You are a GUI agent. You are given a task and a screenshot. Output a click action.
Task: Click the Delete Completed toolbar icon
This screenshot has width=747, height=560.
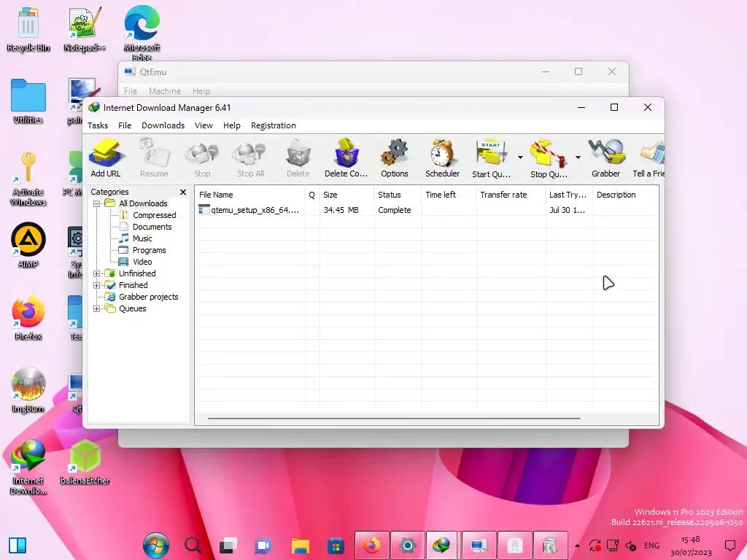347,158
